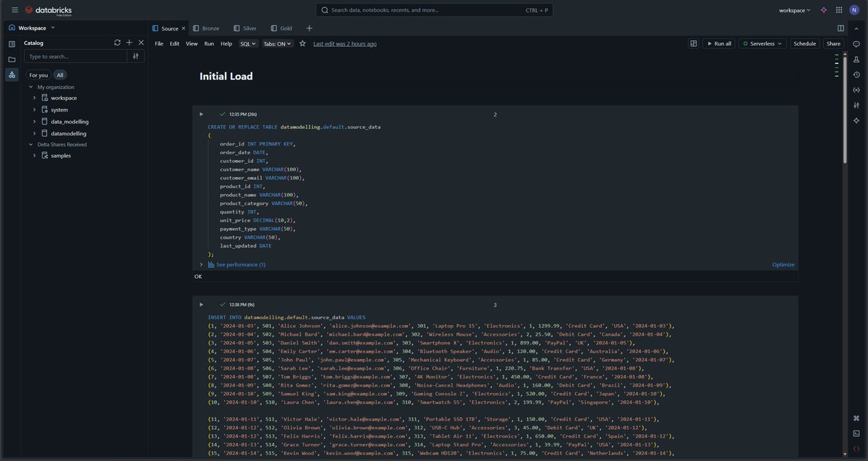Expand the samples share
This screenshot has width=868, height=461.
click(x=34, y=156)
